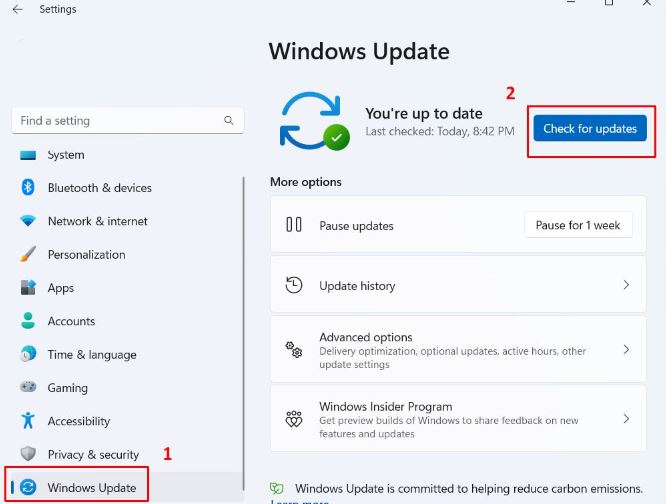The image size is (666, 504).
Task: Click the Personalization paintbrush icon
Action: [28, 254]
